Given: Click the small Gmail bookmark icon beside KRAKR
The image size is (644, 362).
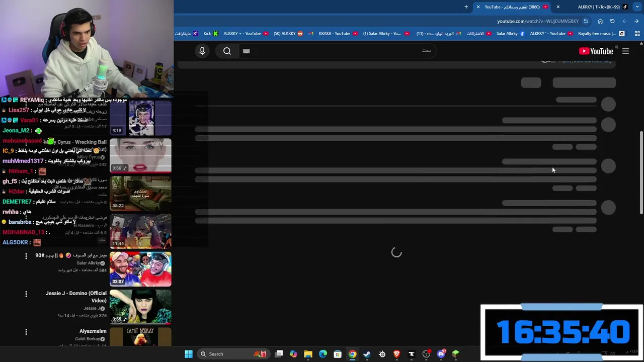Looking at the screenshot, I should [x=311, y=34].
